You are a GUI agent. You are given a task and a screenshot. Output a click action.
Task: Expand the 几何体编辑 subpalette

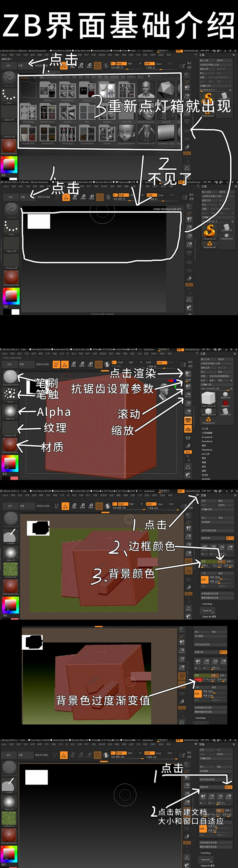[207, 433]
